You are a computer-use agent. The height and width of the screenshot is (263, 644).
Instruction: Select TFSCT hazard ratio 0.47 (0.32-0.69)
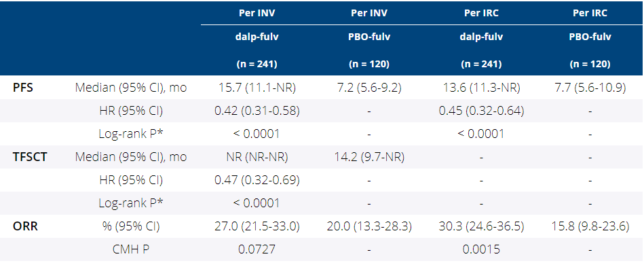tap(257, 180)
